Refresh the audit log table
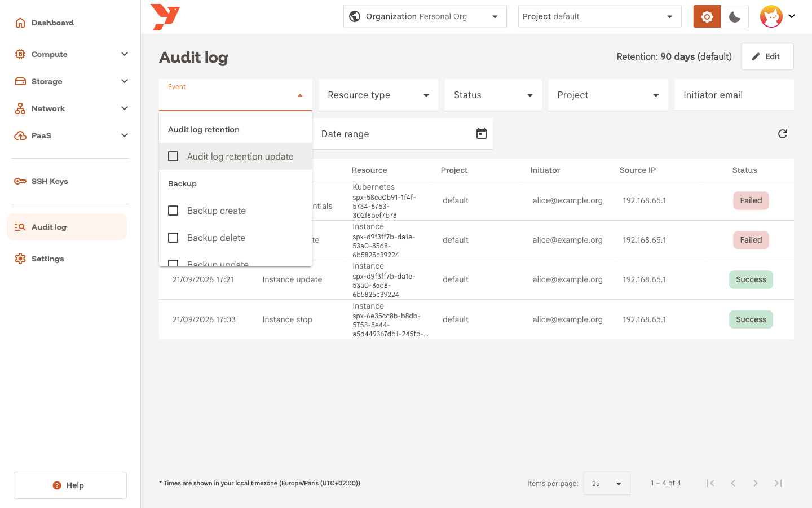The height and width of the screenshot is (508, 812). click(782, 134)
